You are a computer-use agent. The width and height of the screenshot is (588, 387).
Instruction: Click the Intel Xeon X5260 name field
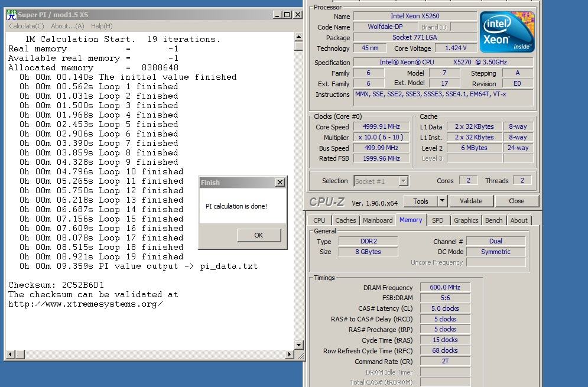pyautogui.click(x=415, y=16)
